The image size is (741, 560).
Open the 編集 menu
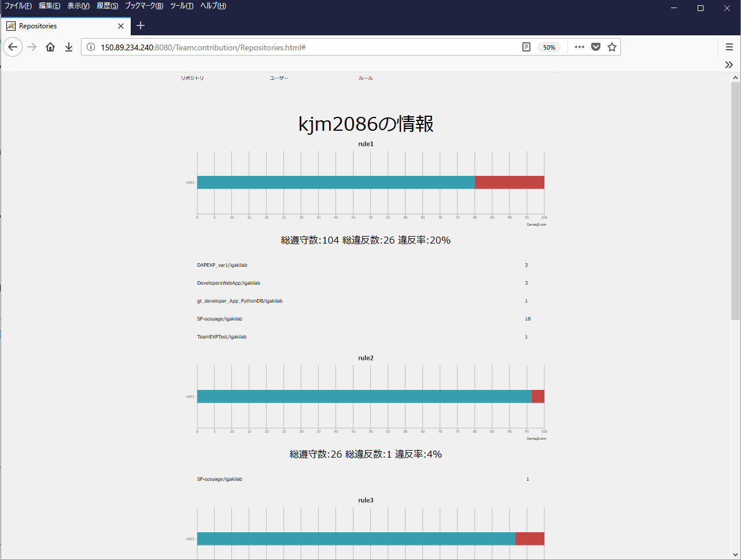coord(49,6)
